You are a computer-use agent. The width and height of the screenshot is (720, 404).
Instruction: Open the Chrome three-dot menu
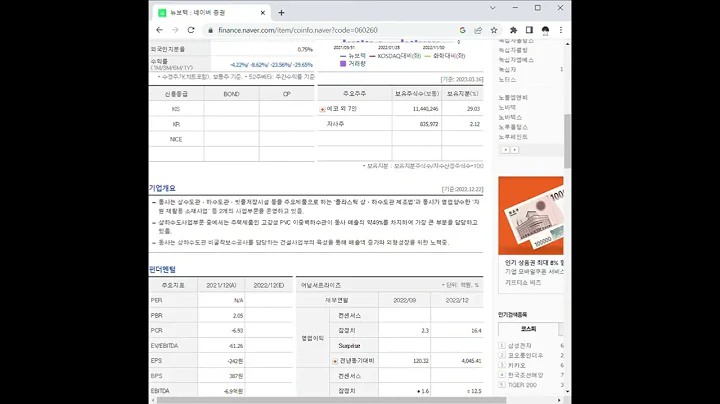[x=561, y=30]
